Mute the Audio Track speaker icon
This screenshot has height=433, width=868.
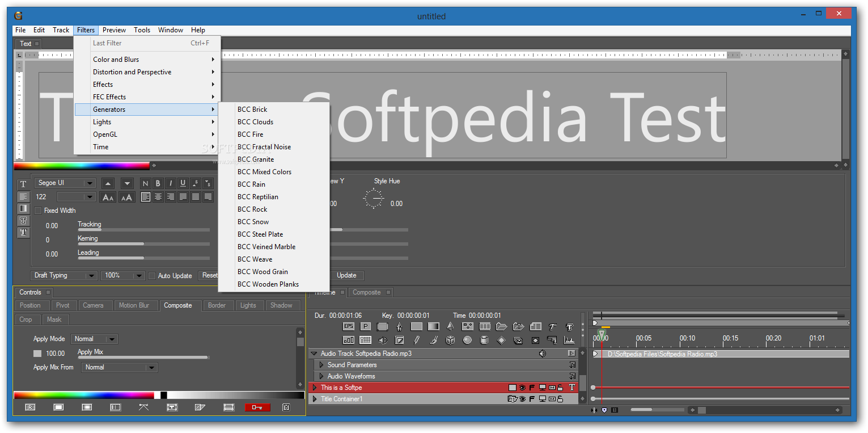click(x=543, y=354)
